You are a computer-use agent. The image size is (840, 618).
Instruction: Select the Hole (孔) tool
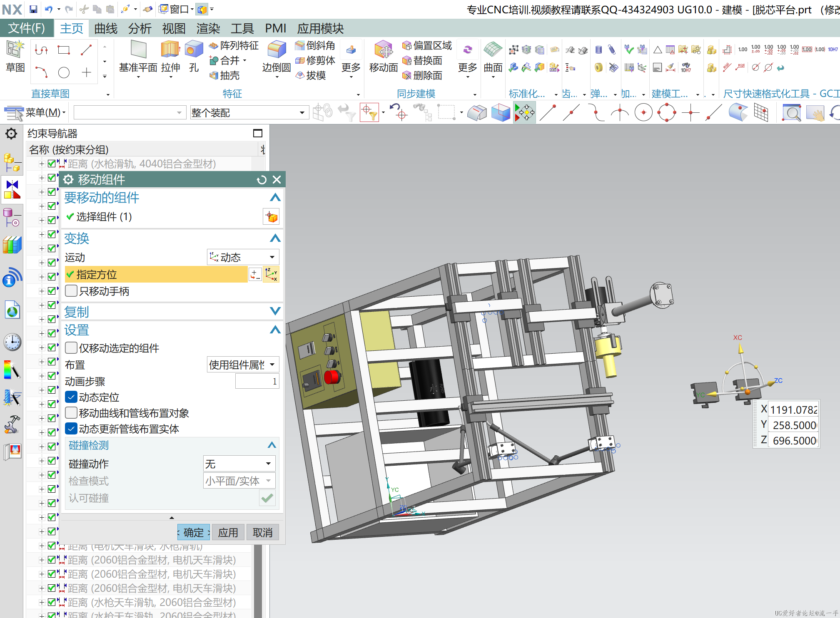(x=194, y=50)
